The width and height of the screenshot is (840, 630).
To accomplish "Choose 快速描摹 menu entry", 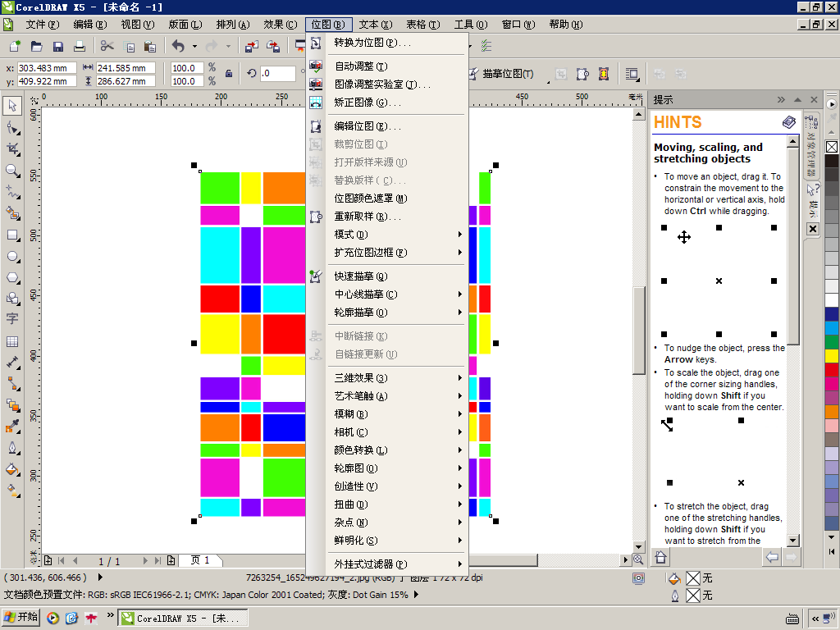I will click(387, 276).
